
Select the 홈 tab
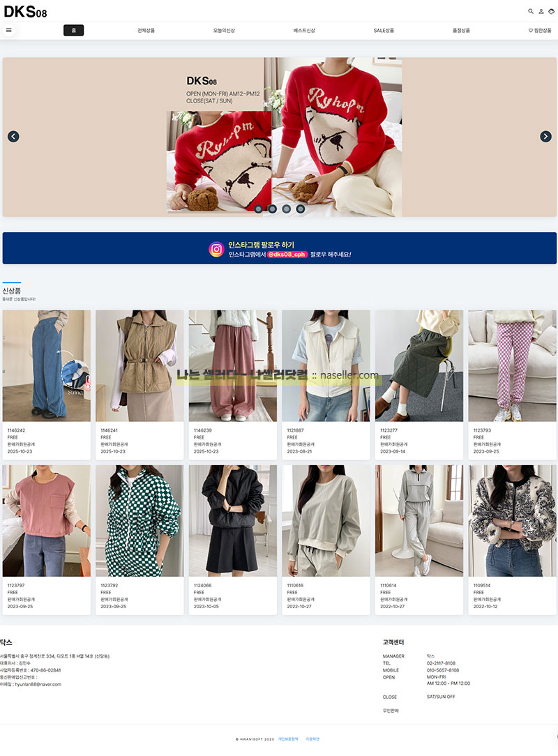click(74, 31)
